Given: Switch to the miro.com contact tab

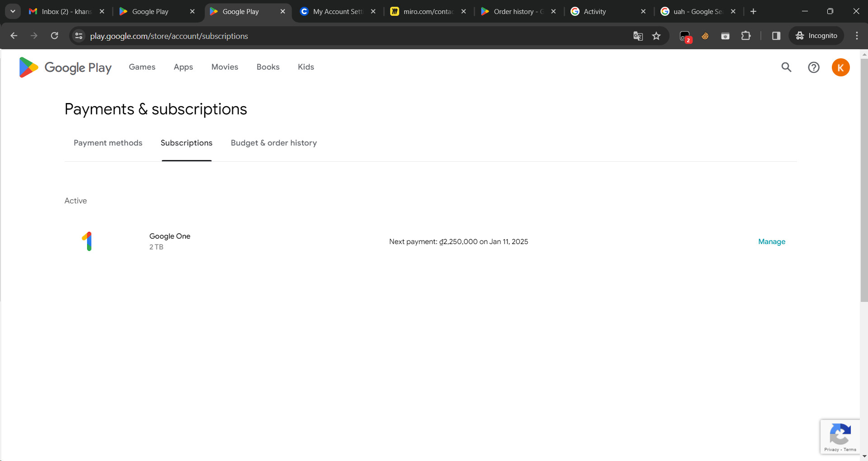Looking at the screenshot, I should pos(429,12).
